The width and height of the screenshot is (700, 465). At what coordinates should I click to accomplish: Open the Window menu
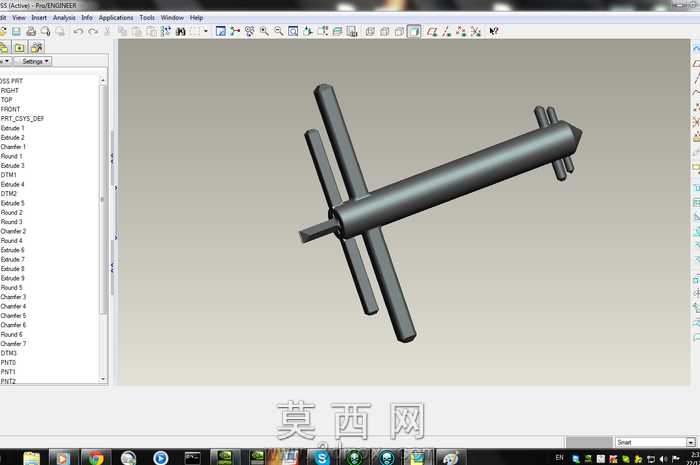tap(172, 17)
